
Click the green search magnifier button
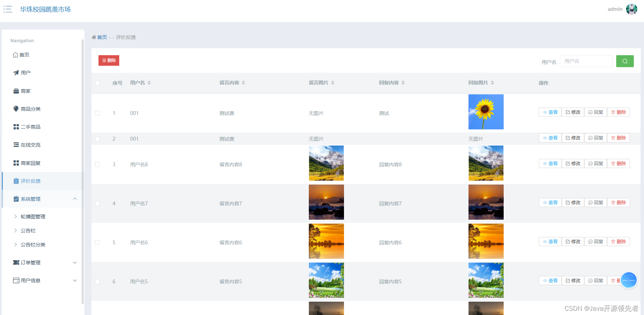pos(625,61)
